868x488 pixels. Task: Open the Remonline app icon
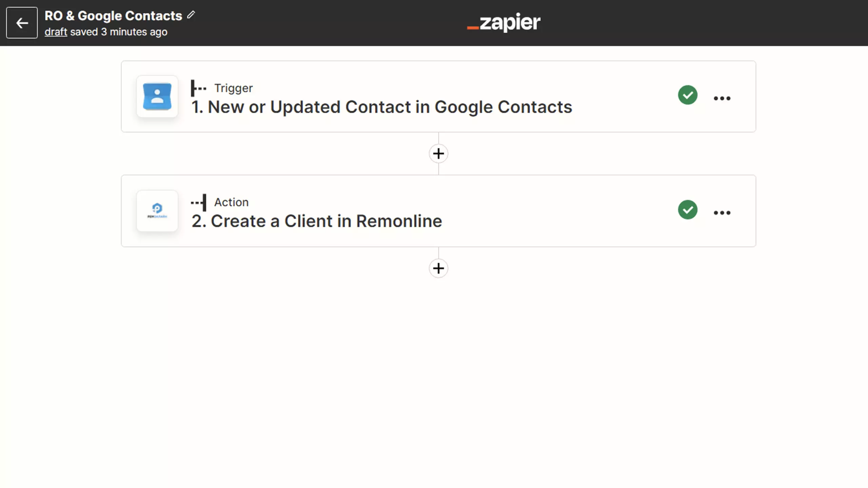[157, 211]
